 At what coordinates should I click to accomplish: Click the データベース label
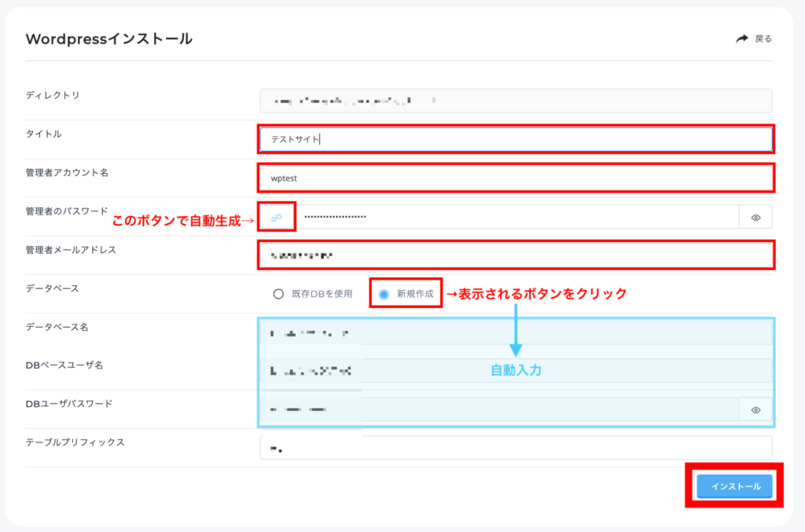53,288
